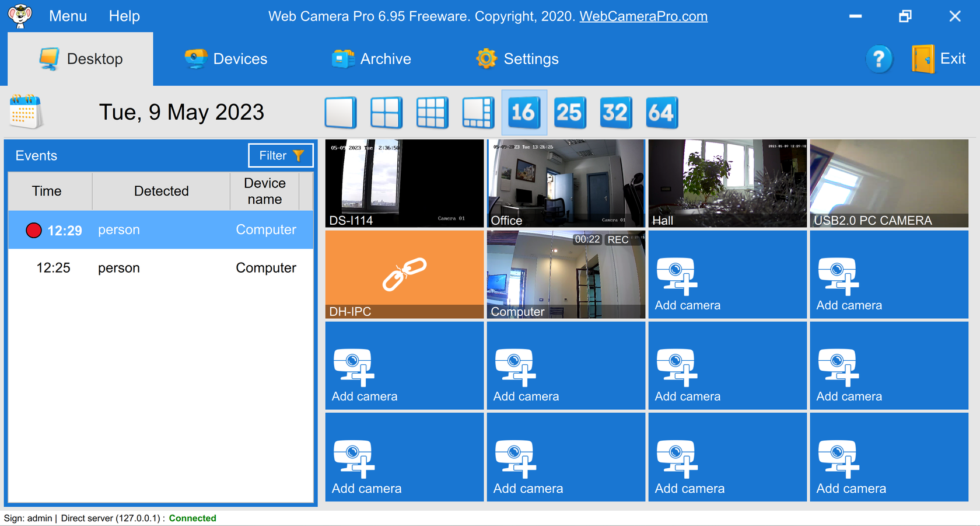Enable the 4-camera grid layout
980x526 pixels.
(x=386, y=112)
